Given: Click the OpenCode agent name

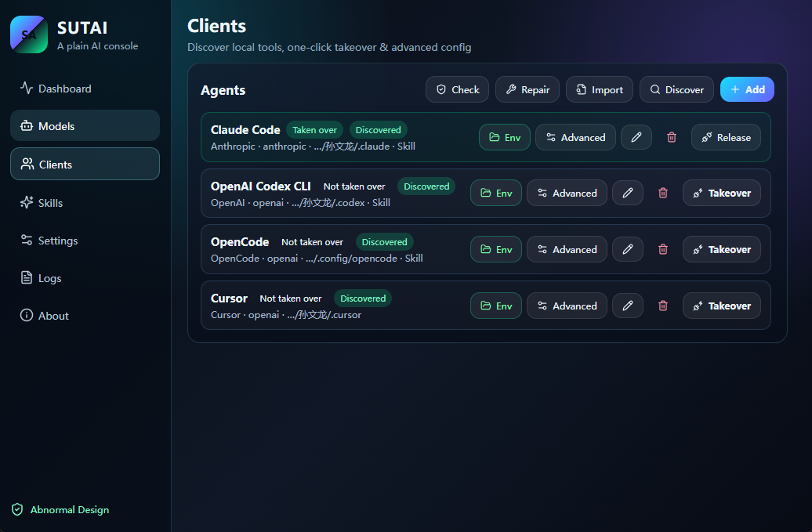Looking at the screenshot, I should (x=240, y=242).
